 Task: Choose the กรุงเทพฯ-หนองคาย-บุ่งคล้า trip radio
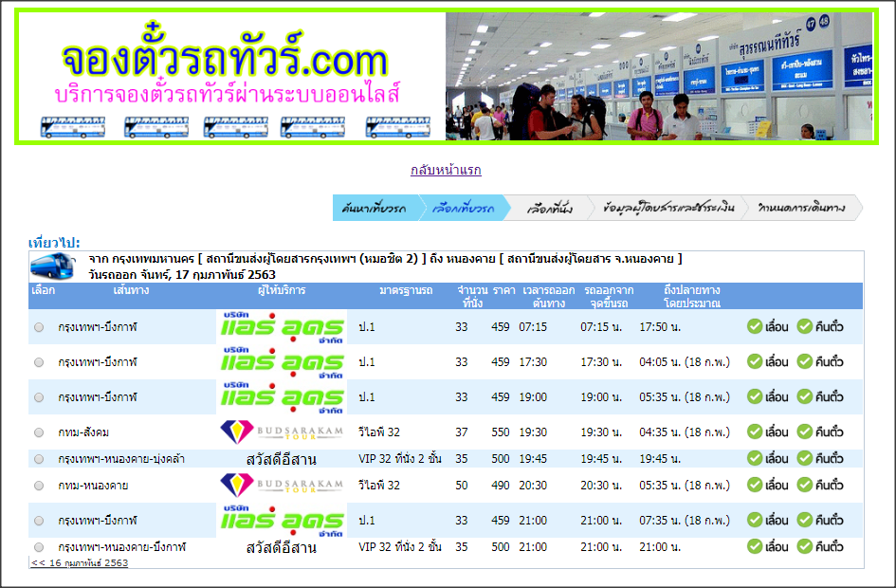coord(39,459)
